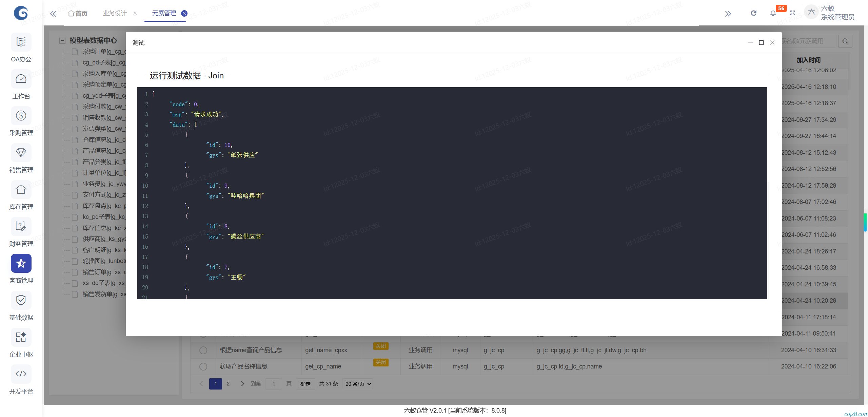Screen dimensions: 868x417
Task: Collapse the 模型表数据中心 tree node
Action: click(62, 40)
